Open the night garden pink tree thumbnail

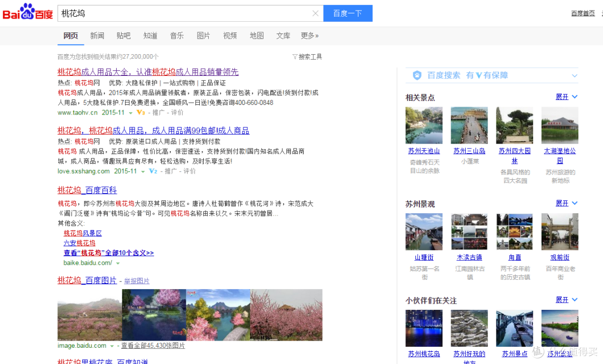154,315
